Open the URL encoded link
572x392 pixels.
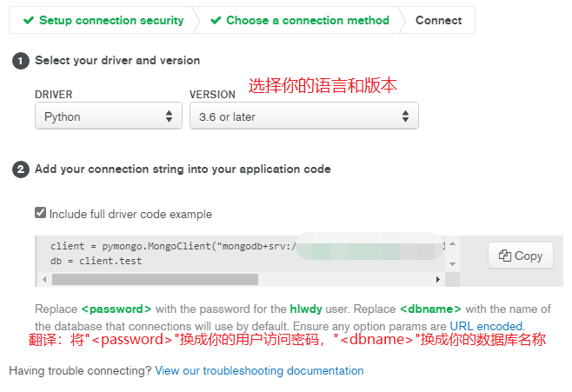pyautogui.click(x=486, y=326)
